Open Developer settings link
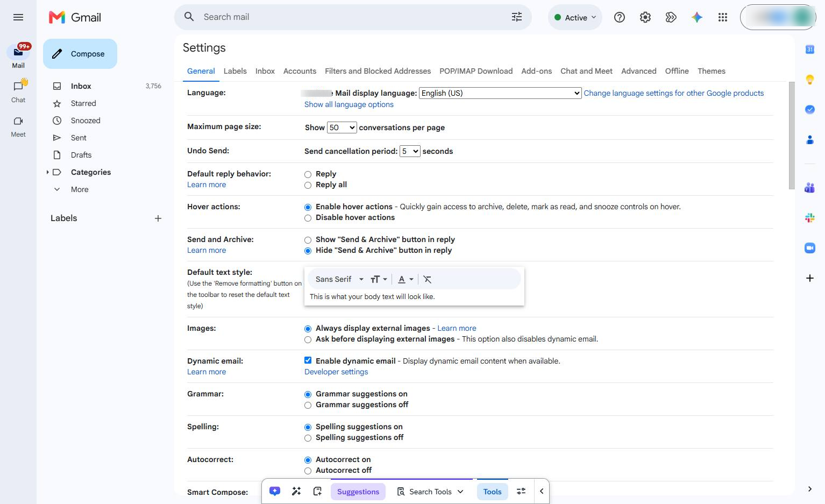 (336, 372)
